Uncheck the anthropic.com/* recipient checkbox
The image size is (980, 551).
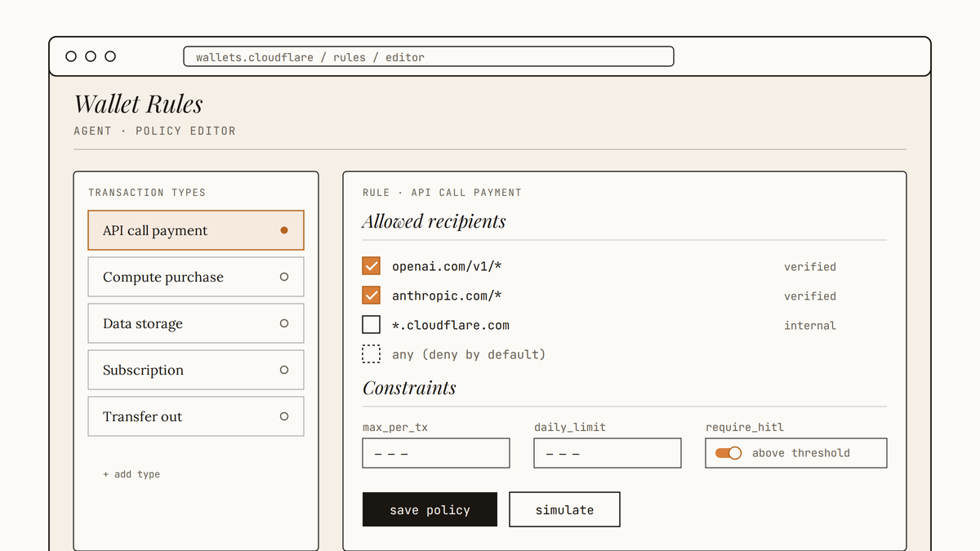point(372,295)
